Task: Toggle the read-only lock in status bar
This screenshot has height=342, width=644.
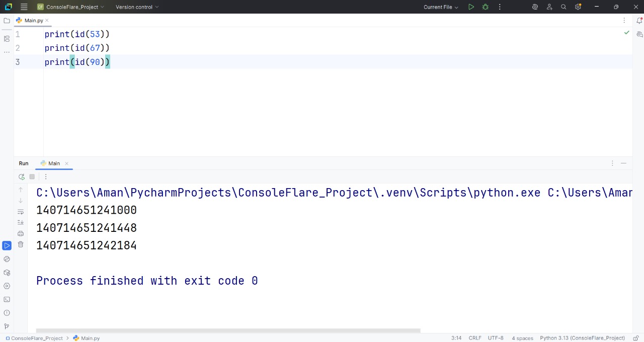Action: [636, 338]
